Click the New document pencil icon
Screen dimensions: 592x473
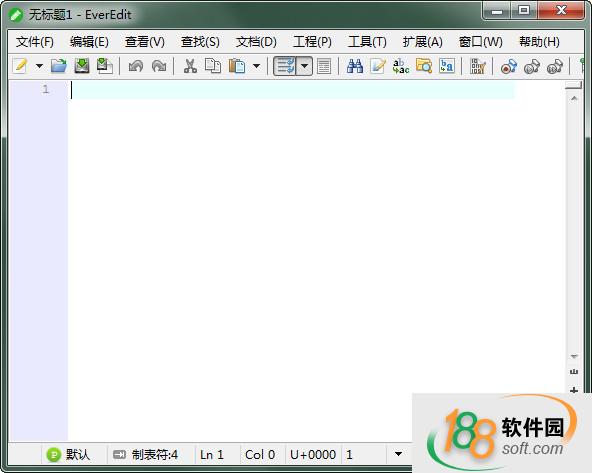click(x=20, y=66)
